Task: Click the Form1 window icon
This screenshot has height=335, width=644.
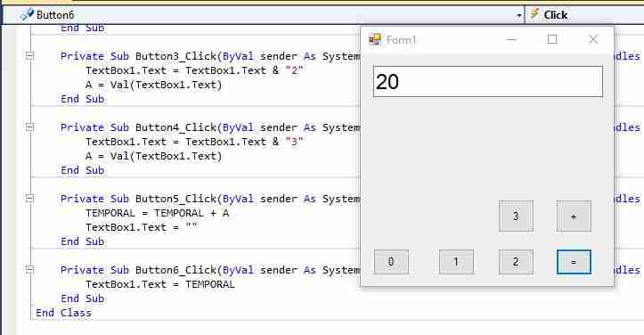Action: click(x=375, y=39)
